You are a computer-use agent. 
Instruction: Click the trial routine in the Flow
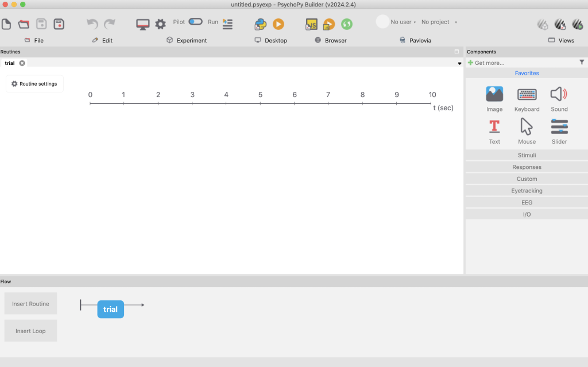tap(110, 309)
